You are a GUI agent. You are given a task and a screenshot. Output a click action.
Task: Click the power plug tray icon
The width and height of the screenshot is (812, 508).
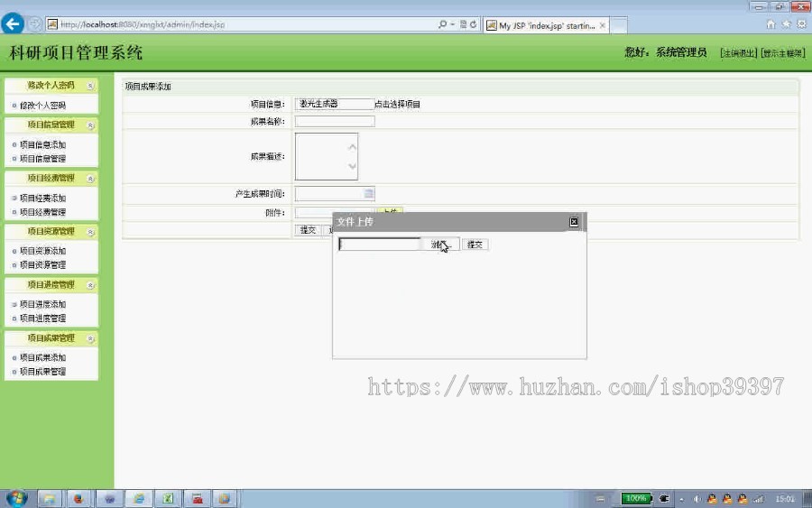(x=664, y=499)
